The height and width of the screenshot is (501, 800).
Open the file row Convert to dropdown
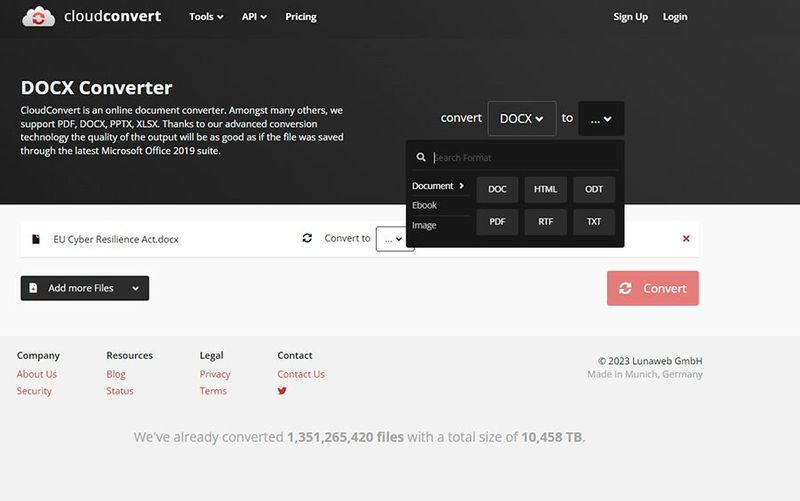[394, 239]
